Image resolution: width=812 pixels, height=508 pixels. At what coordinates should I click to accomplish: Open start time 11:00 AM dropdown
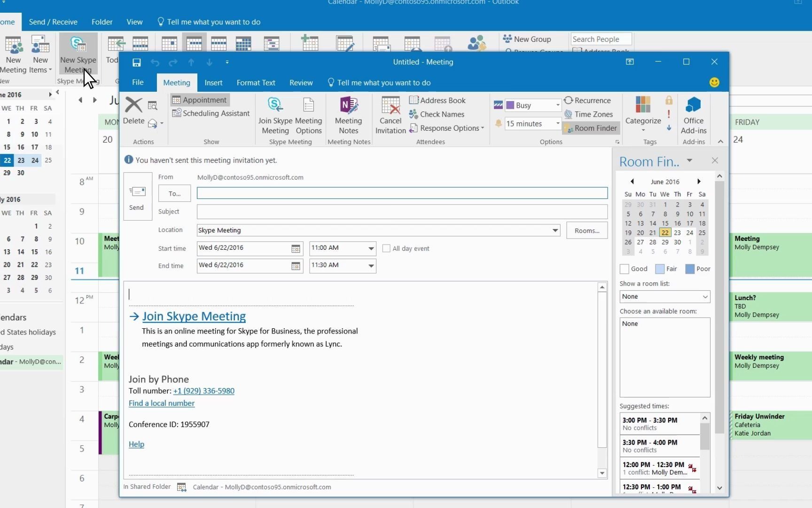371,248
